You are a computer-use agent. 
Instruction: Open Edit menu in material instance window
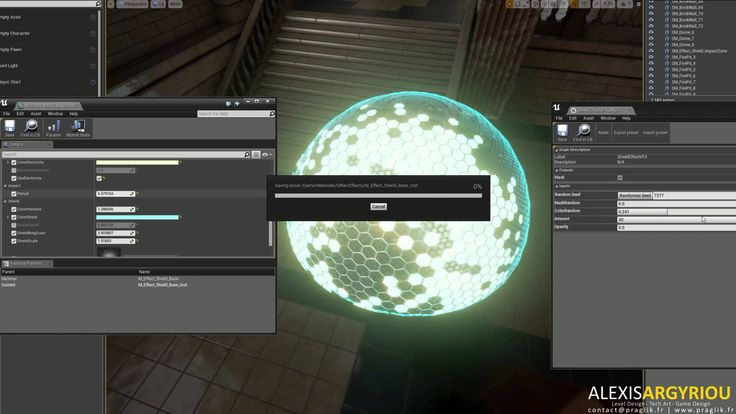point(20,114)
